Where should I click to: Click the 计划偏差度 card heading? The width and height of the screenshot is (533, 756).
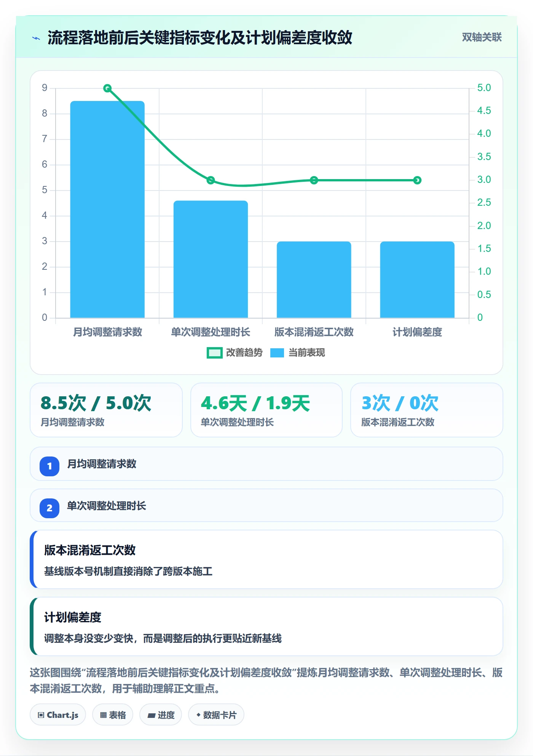point(73,617)
